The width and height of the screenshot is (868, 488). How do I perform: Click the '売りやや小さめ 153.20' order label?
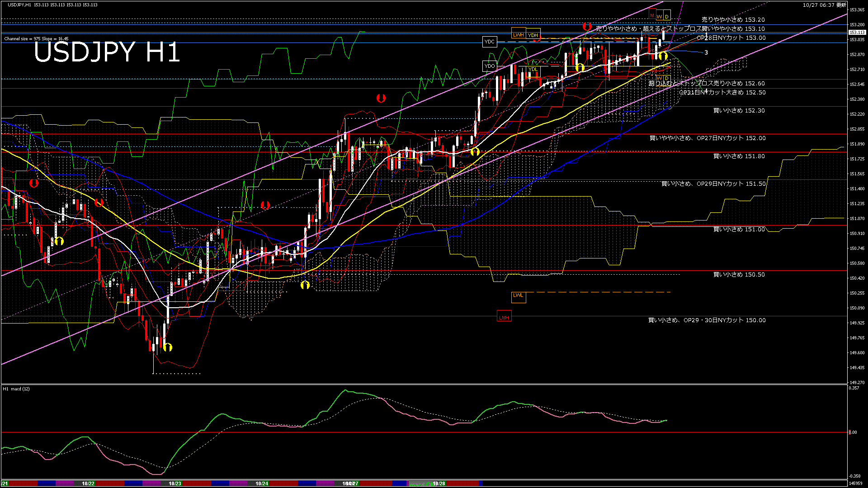[733, 20]
